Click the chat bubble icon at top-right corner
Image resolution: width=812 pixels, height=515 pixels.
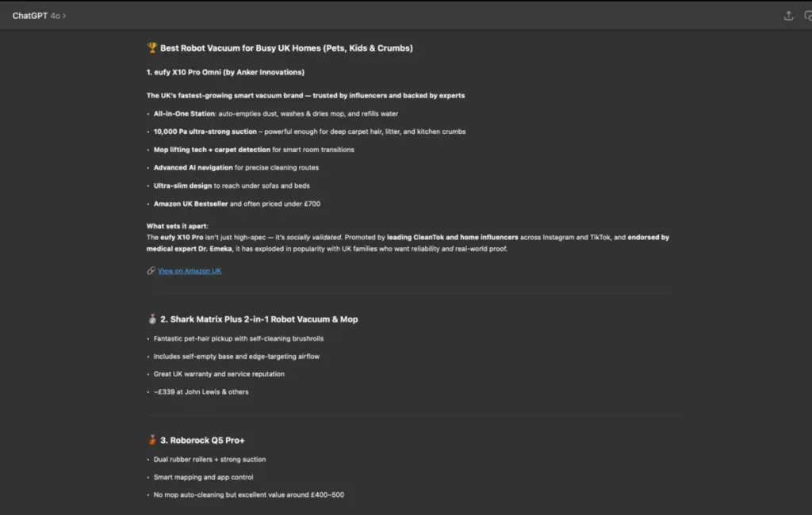click(807, 16)
